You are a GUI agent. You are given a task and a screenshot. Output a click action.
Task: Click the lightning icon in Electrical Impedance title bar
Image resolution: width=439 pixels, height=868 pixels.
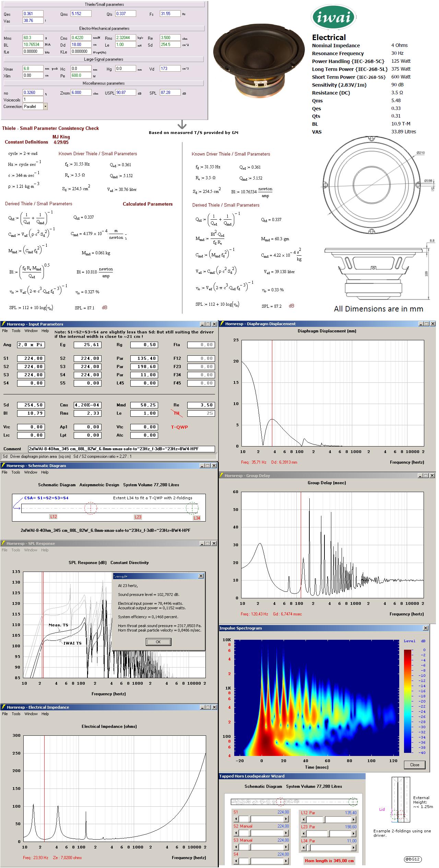click(x=3, y=707)
